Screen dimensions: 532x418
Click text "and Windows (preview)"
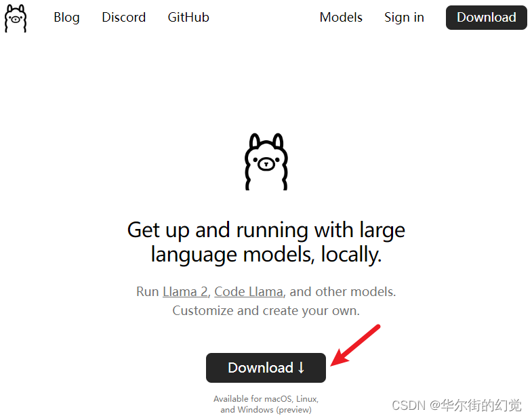pyautogui.click(x=266, y=410)
